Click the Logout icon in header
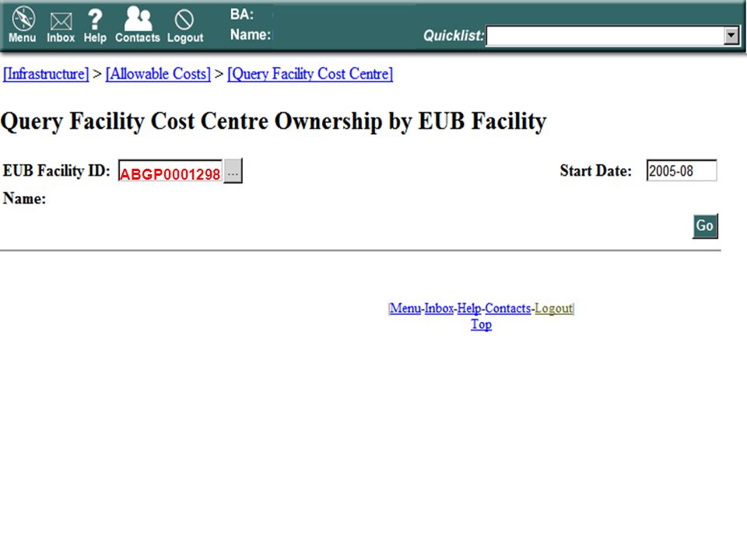Viewport: 747px width, 560px height. 185,26
